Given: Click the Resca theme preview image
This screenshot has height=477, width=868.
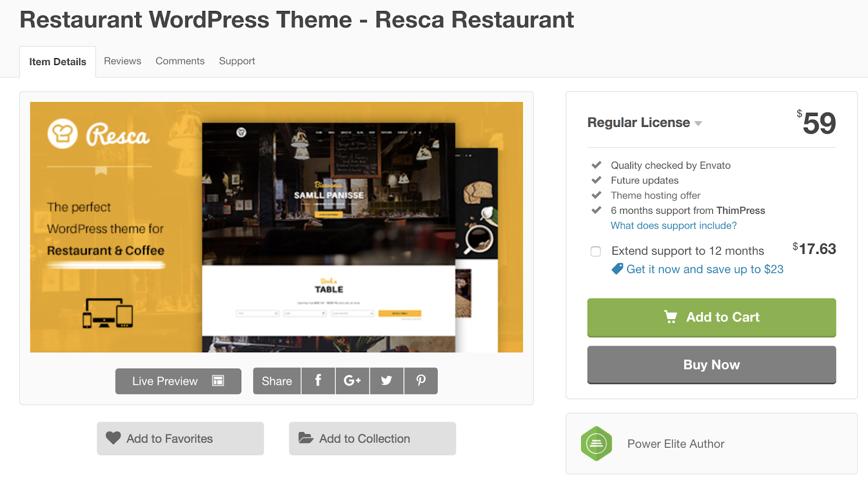Looking at the screenshot, I should 276,227.
